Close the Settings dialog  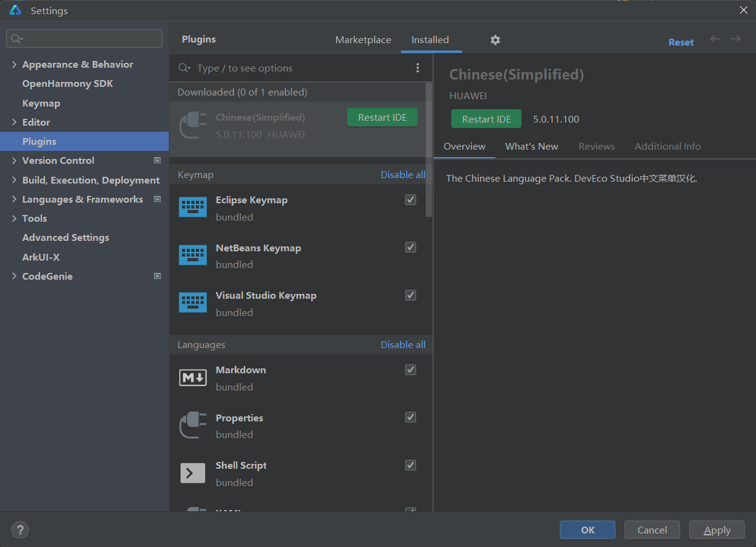pyautogui.click(x=743, y=9)
